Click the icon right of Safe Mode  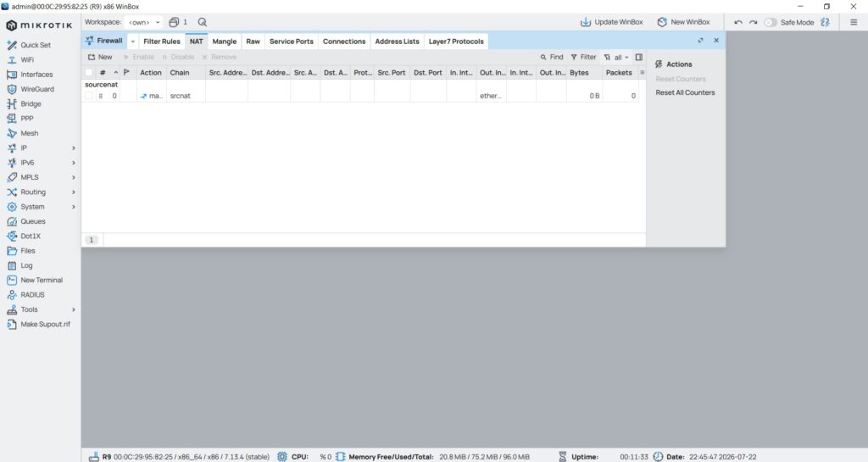(825, 22)
